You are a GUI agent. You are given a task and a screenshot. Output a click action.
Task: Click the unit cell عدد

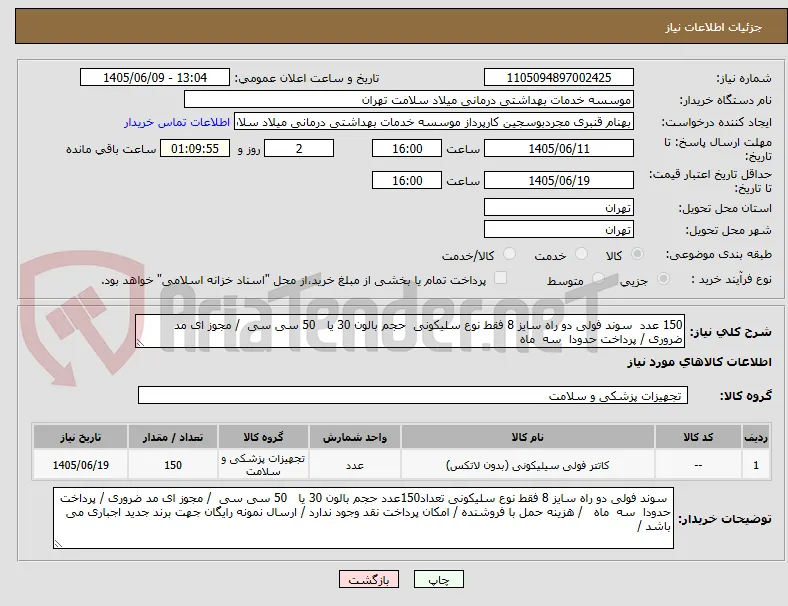pyautogui.click(x=355, y=465)
